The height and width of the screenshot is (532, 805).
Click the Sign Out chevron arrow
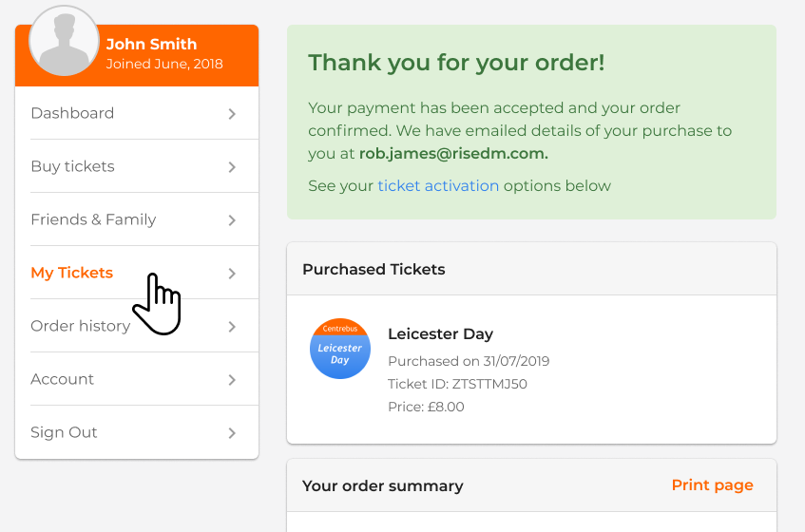232,433
